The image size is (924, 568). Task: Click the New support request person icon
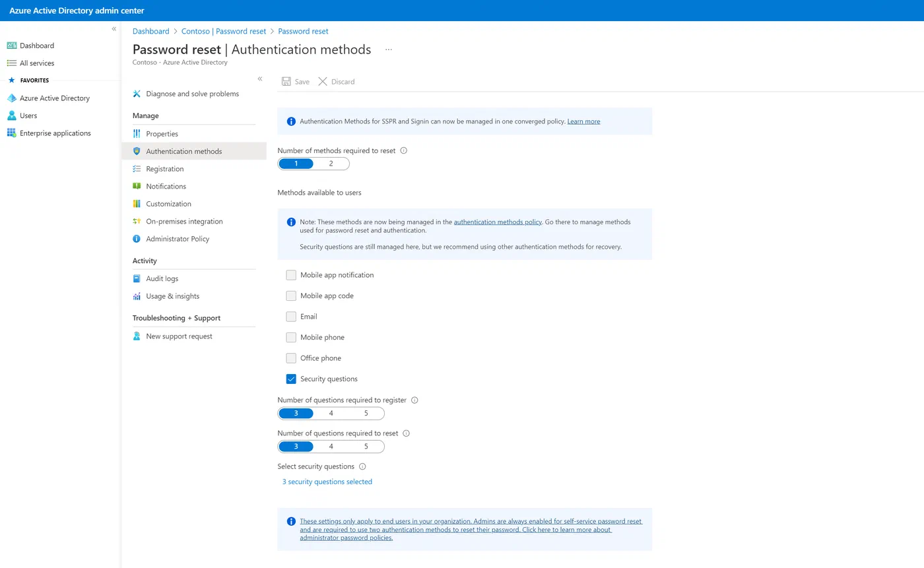click(x=137, y=336)
